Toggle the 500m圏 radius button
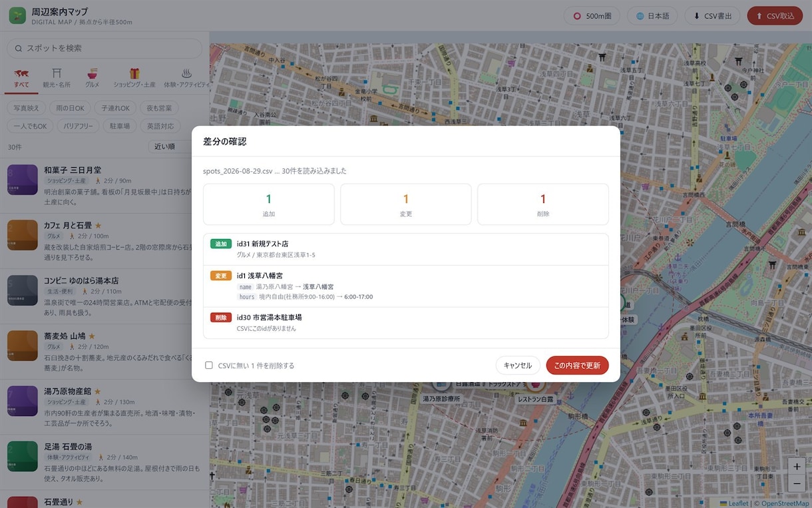 [592, 16]
